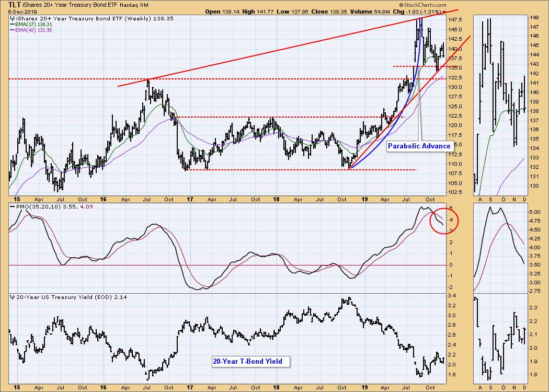Screen dimensions: 549x392
Task: Click the 136 label on zoomed price axis
Action: 534,130
